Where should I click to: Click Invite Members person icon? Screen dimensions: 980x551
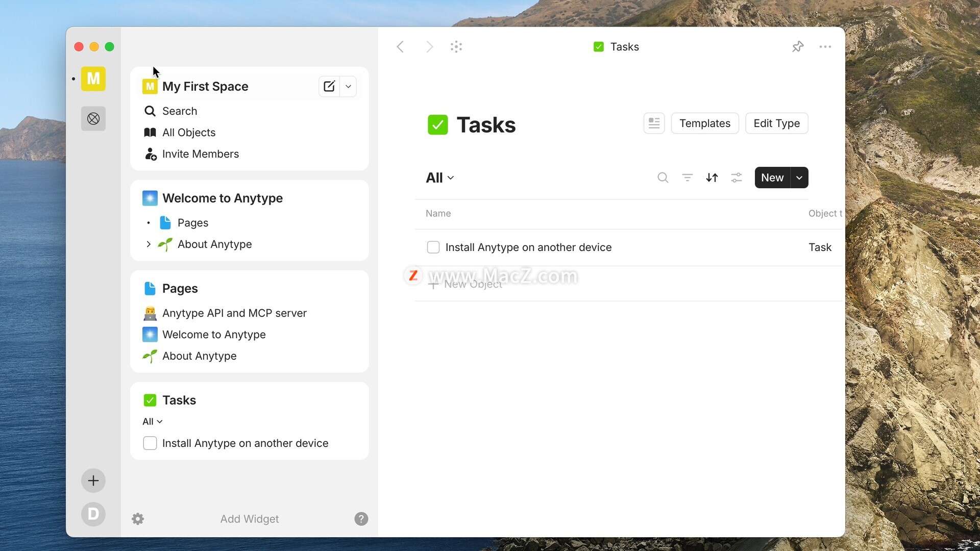pos(150,154)
